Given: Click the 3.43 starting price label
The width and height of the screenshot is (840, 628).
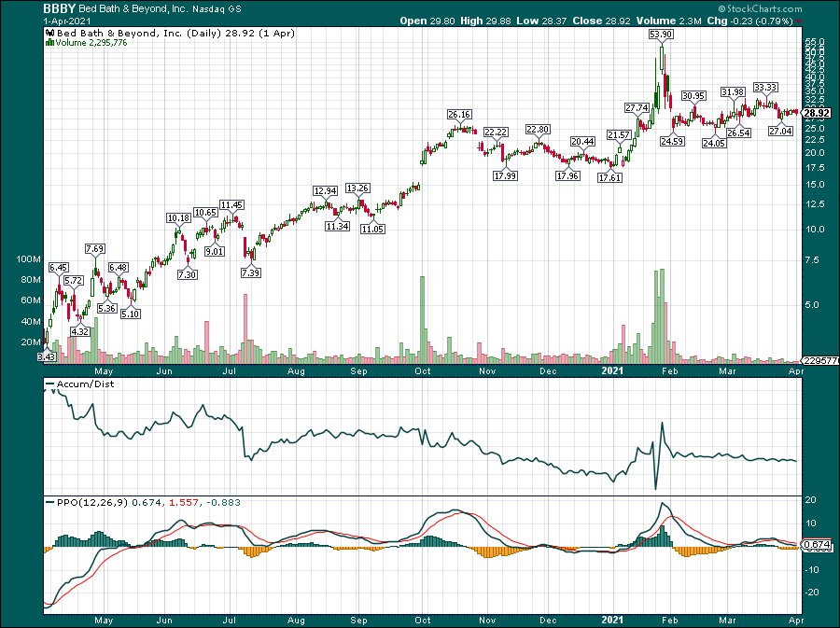Looking at the screenshot, I should (x=47, y=357).
